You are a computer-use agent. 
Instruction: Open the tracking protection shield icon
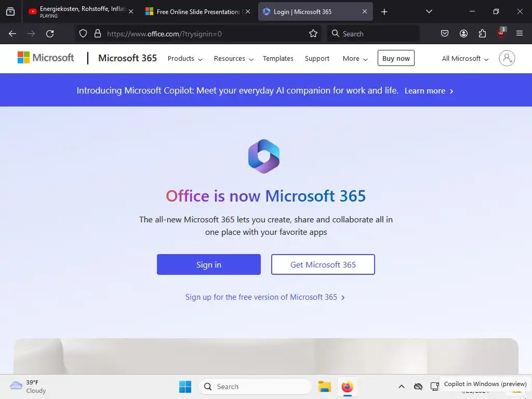(x=83, y=34)
